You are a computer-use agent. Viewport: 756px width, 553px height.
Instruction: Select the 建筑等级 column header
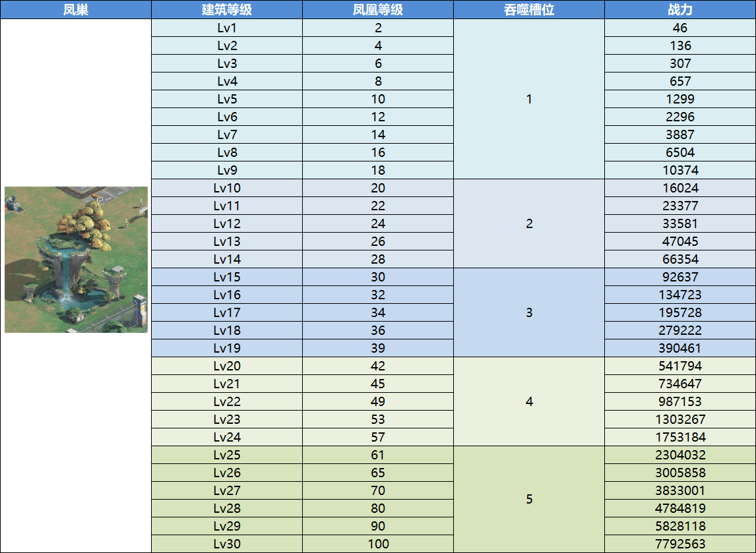226,10
